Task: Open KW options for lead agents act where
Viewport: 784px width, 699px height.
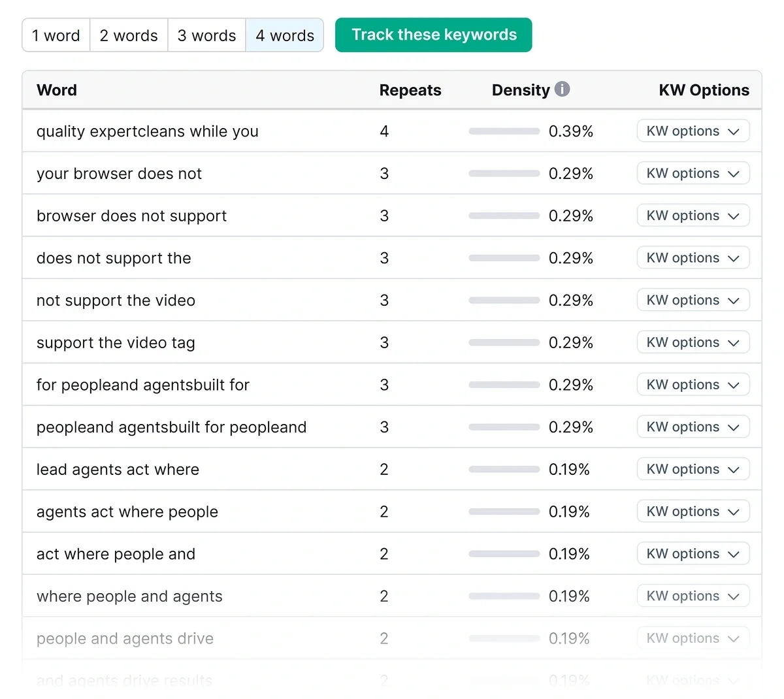Action: [693, 469]
